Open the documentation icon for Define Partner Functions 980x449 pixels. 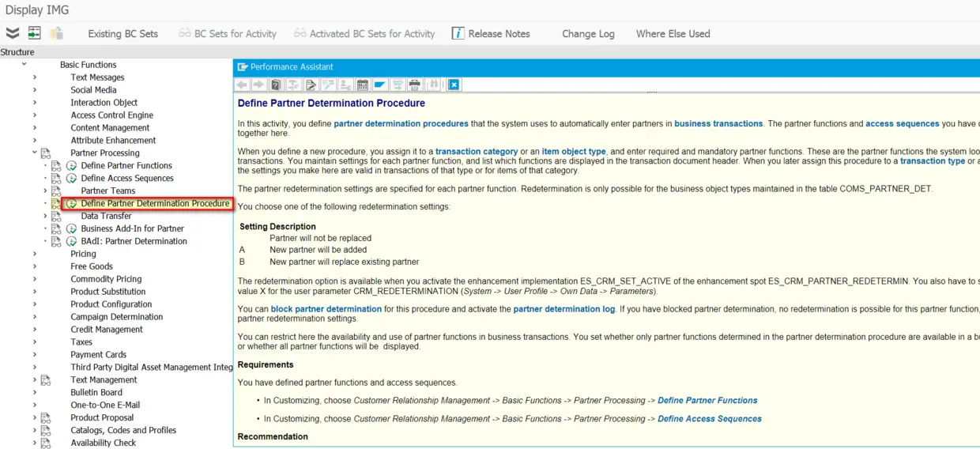click(56, 165)
